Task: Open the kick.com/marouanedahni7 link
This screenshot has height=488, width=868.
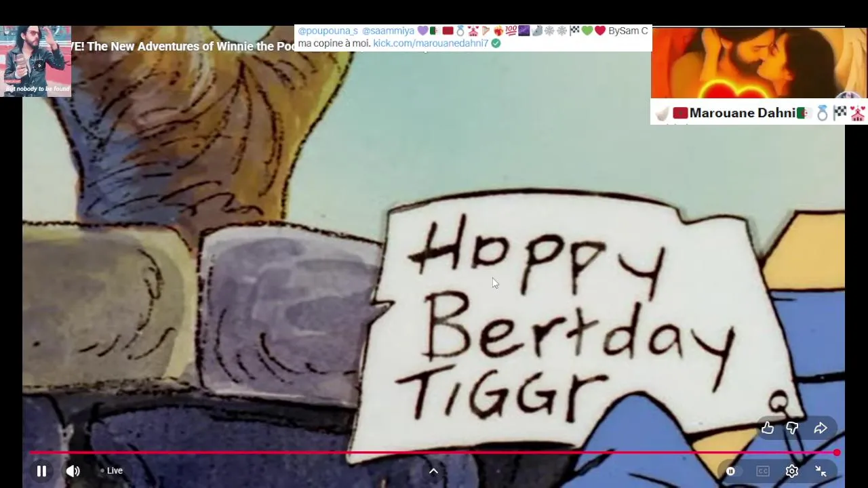Action: pyautogui.click(x=431, y=43)
